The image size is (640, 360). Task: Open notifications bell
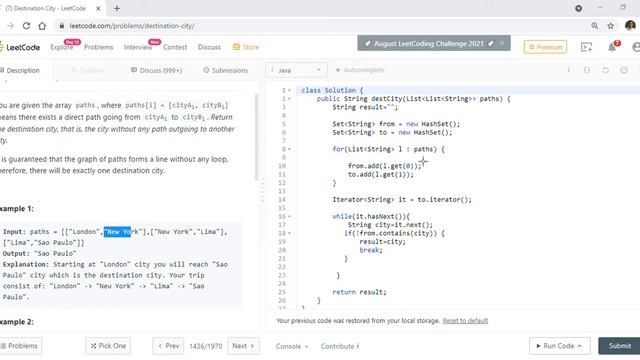pyautogui.click(x=612, y=47)
